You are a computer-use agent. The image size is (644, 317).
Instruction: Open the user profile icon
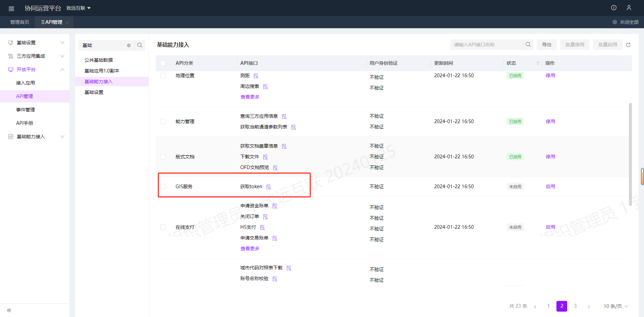coord(629,8)
